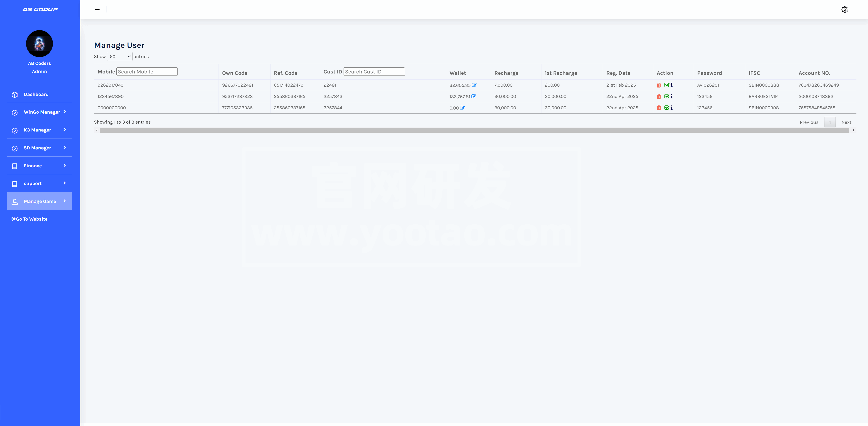
Task: Expand the 5D Manager chevron
Action: 65,147
